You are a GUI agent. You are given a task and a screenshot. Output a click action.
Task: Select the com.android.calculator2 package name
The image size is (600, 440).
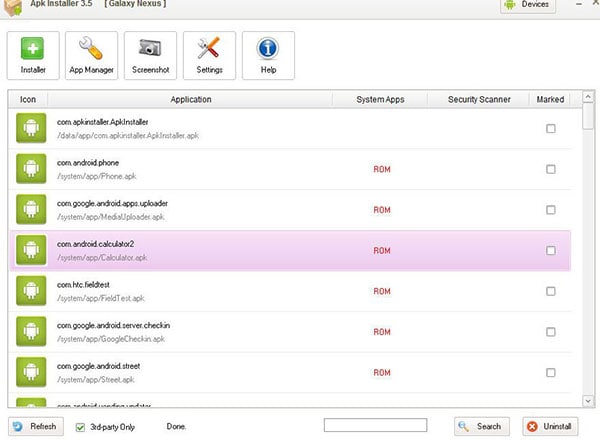[96, 244]
